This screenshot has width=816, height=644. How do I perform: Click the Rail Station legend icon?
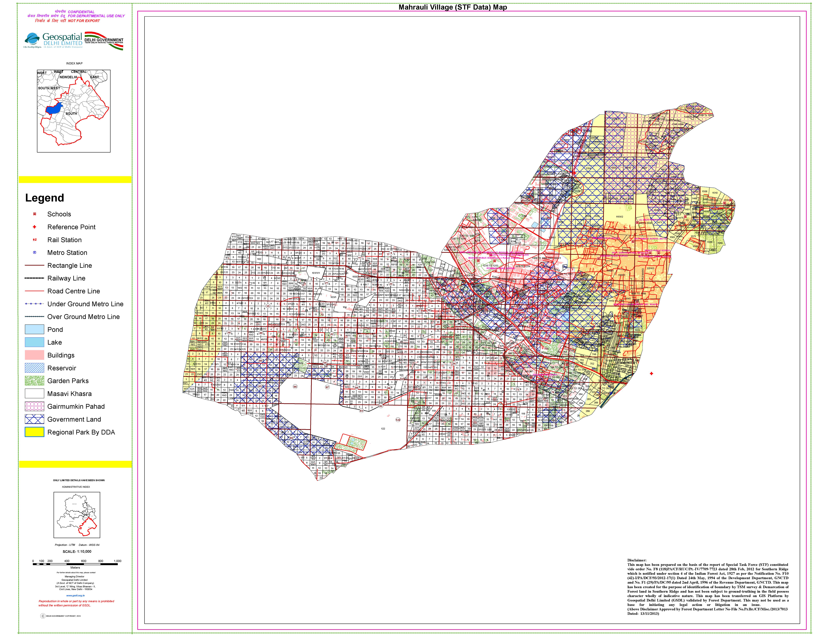coord(35,240)
